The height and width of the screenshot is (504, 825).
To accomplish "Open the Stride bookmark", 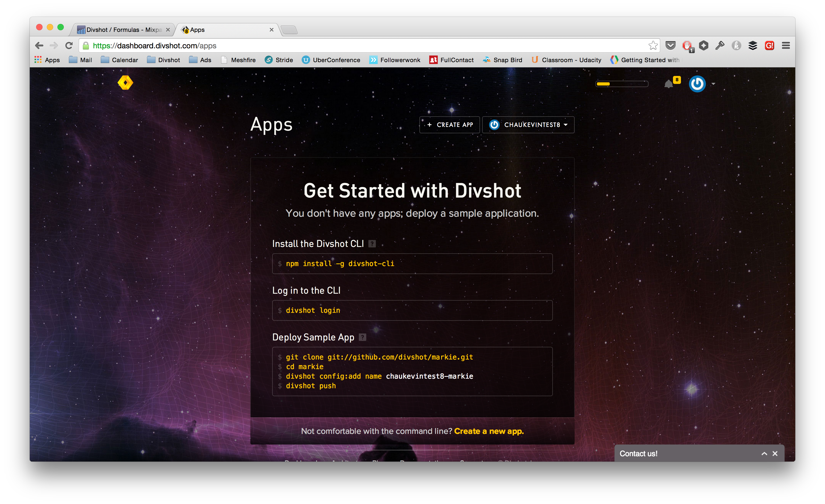I will pyautogui.click(x=279, y=60).
